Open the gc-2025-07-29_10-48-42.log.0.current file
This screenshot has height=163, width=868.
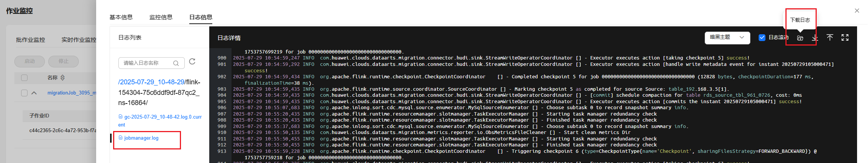pos(160,121)
